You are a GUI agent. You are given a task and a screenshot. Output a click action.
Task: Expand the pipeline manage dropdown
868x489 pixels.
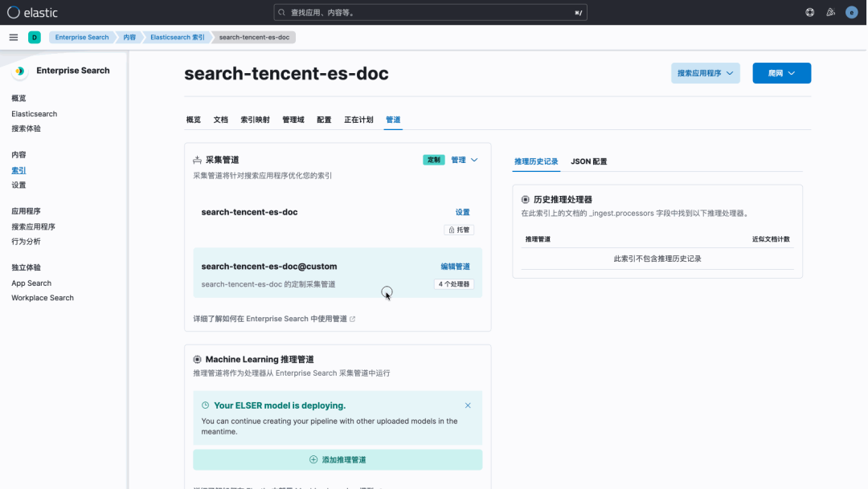(465, 160)
